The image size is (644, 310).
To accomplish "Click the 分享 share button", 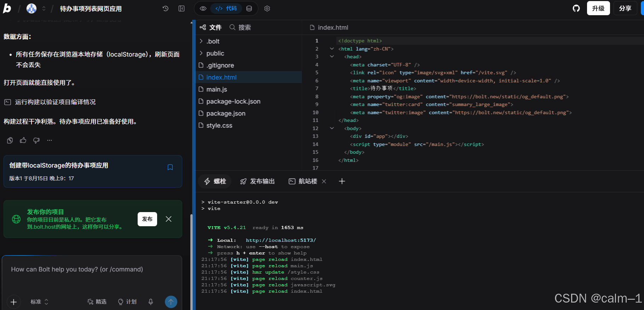I will pos(625,8).
